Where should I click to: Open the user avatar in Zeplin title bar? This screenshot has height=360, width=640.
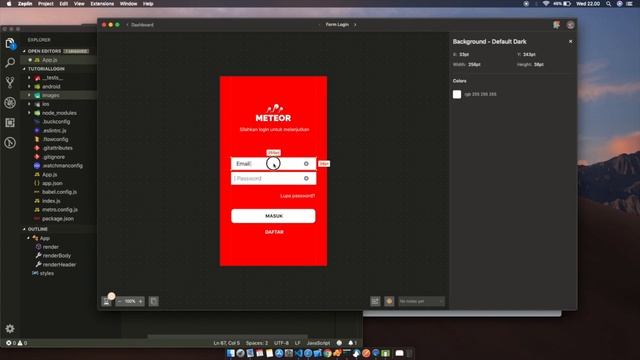(570, 25)
